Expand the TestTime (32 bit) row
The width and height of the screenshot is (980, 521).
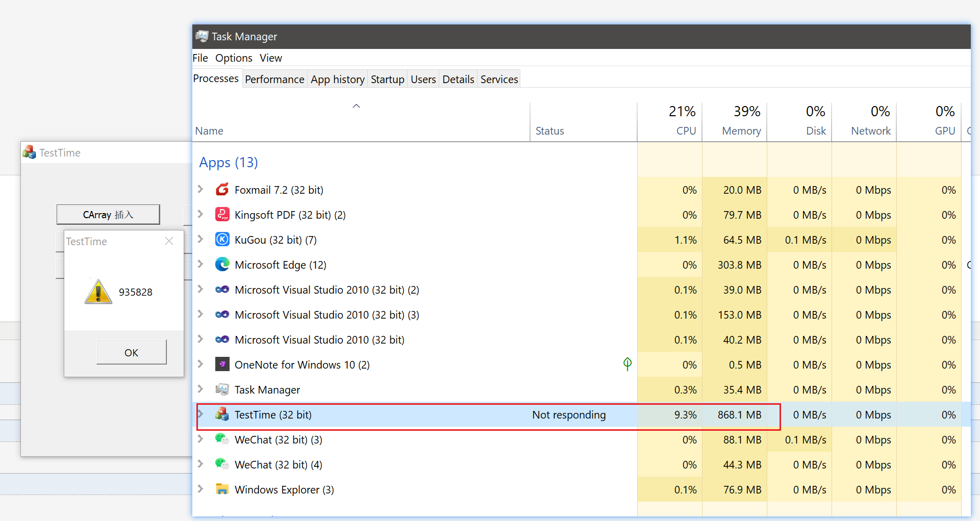[x=200, y=414]
